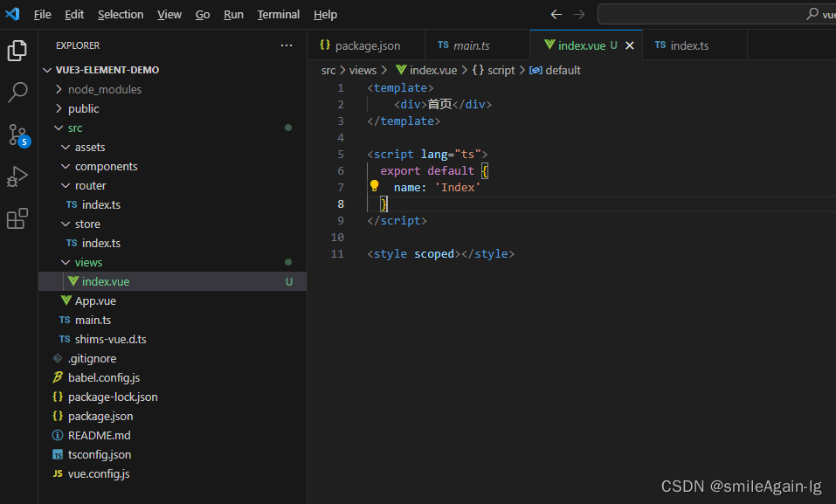Screen dimensions: 836x504
Task: Open the Extensions view icon
Action: (x=17, y=218)
